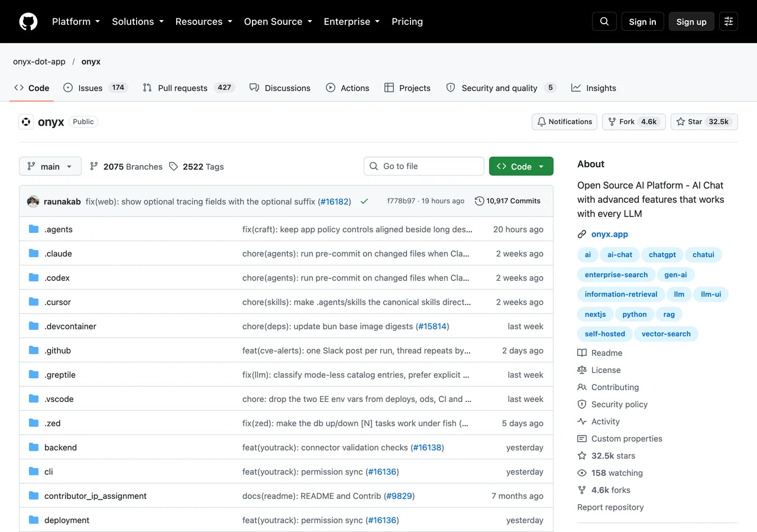757x532 pixels.
Task: Visit the onyx.app website link
Action: (x=610, y=234)
